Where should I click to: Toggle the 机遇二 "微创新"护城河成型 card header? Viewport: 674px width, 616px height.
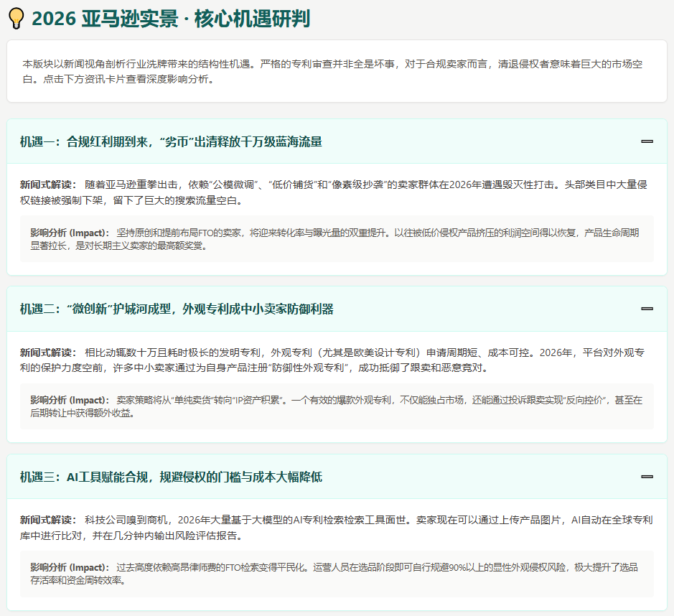coord(177,309)
